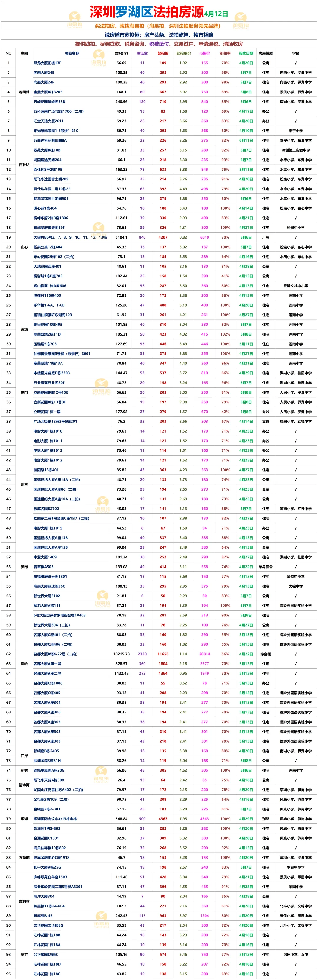318x980 pixels.
Task: Click the 黄贝岭 district cell
Action: [x=24, y=901]
